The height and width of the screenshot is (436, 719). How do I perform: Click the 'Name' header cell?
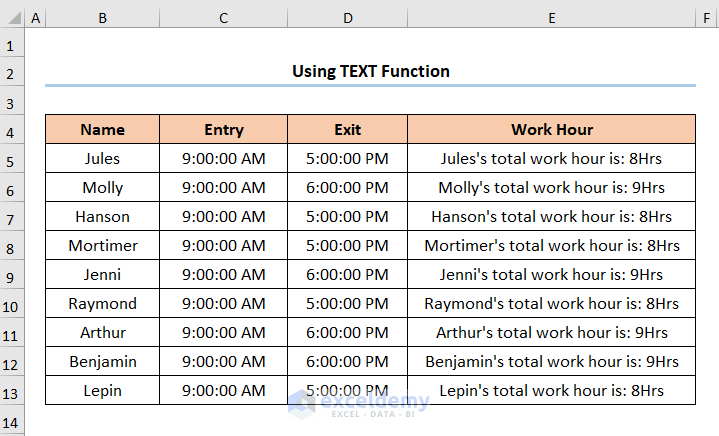pos(102,129)
